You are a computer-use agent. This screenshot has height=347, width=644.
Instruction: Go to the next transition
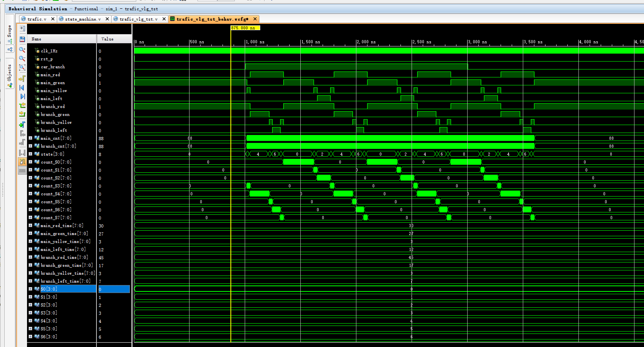[x=22, y=114]
